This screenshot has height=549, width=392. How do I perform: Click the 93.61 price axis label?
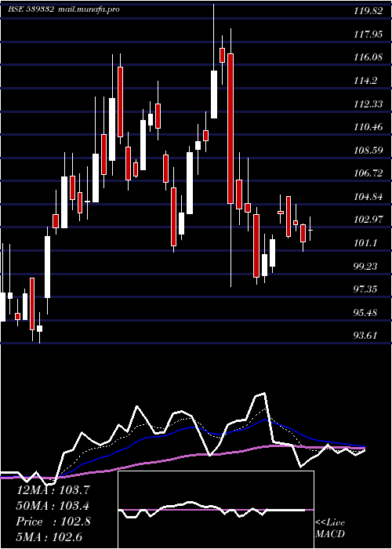(x=365, y=336)
